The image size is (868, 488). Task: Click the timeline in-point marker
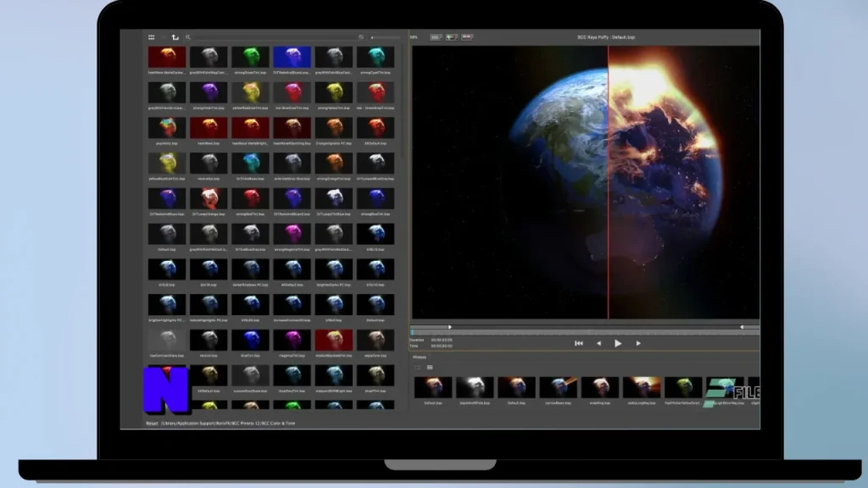point(449,327)
